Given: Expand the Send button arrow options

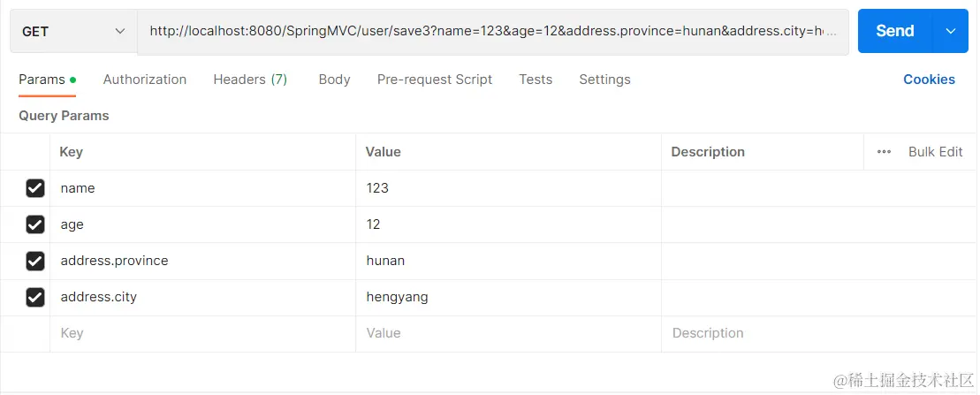Looking at the screenshot, I should click(x=951, y=31).
